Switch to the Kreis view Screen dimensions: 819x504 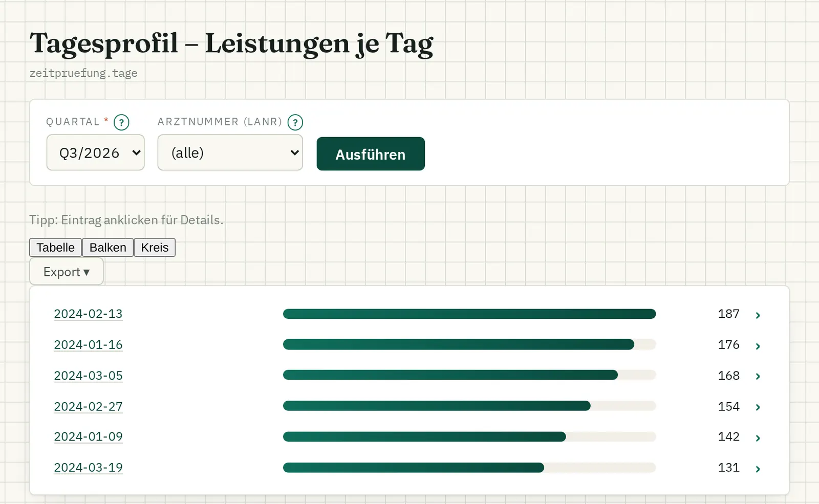[x=155, y=248]
